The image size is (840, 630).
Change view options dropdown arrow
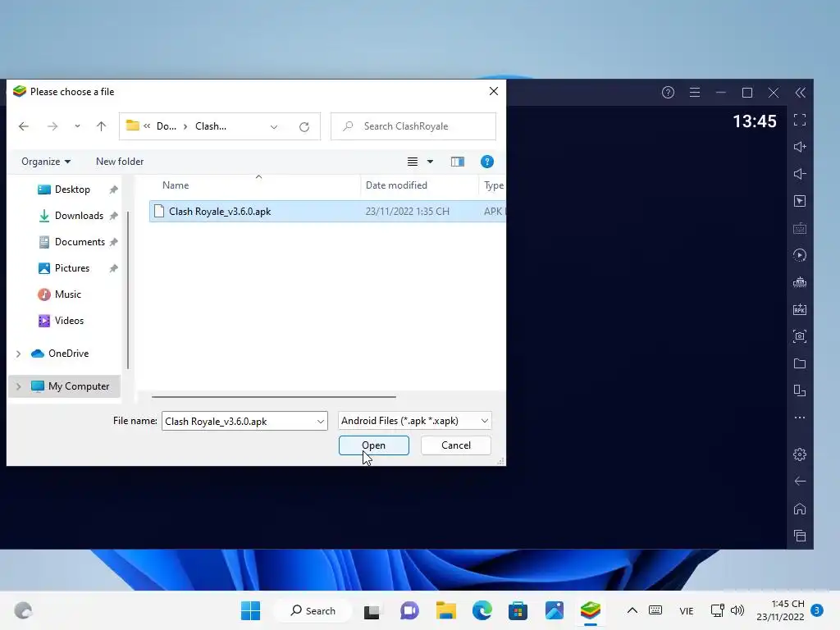(430, 162)
